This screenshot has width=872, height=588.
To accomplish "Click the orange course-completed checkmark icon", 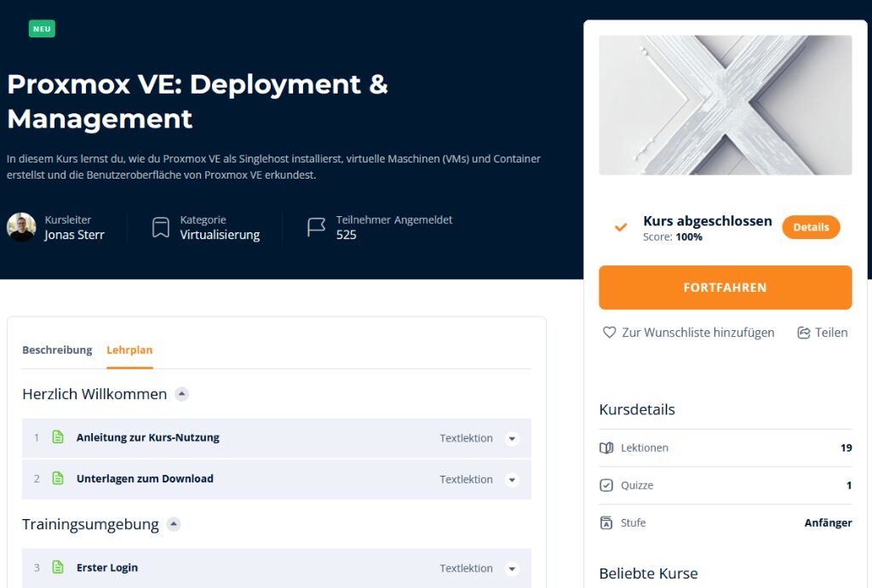I will (x=621, y=226).
